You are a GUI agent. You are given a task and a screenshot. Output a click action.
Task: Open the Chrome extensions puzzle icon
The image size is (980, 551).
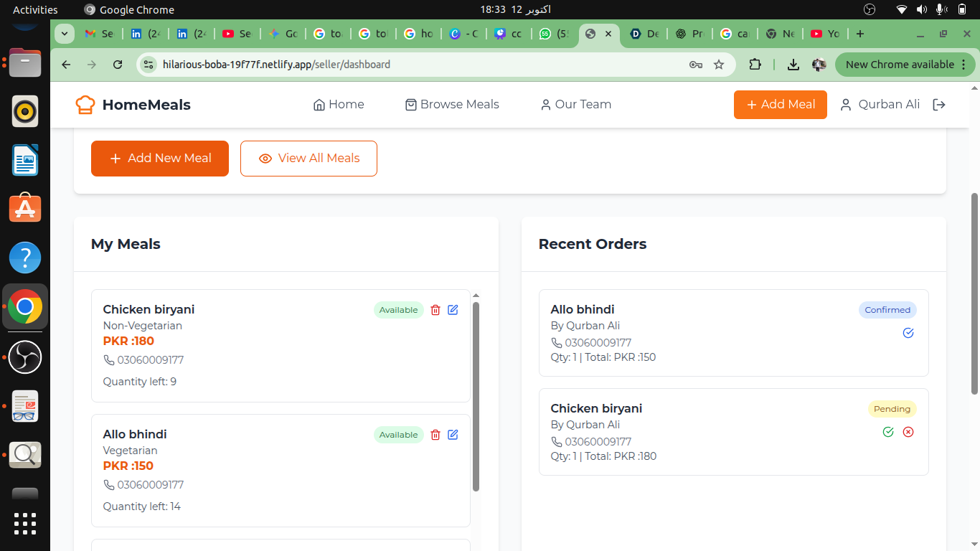(755, 65)
